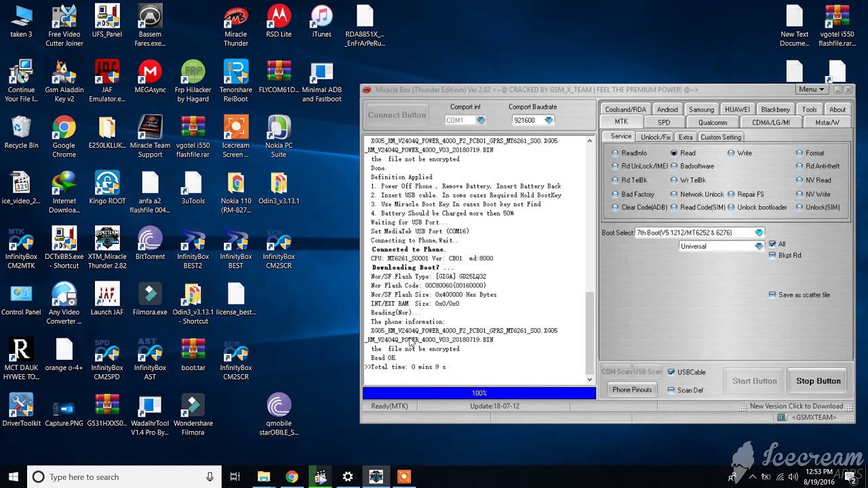This screenshot has width=868, height=488.
Task: Toggle the All checkbox
Action: [x=776, y=244]
